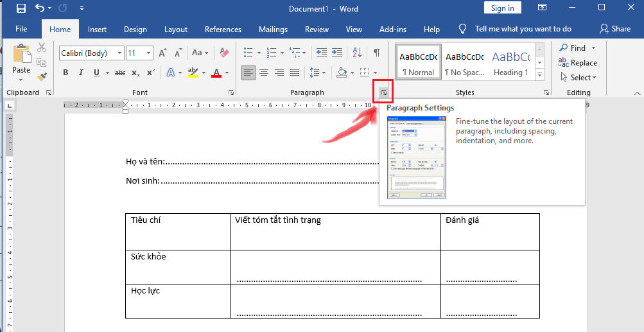The height and width of the screenshot is (332, 644).
Task: Toggle italic formatting
Action: 81,73
